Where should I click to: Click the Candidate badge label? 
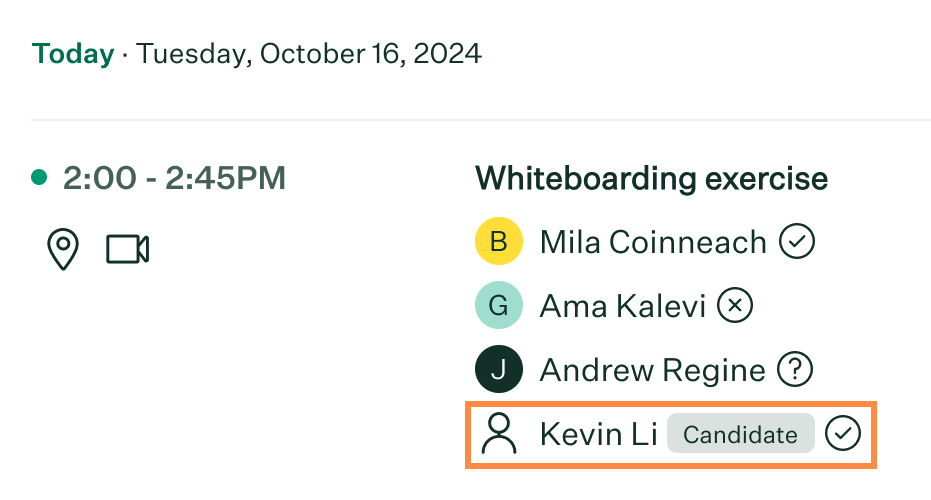point(740,433)
